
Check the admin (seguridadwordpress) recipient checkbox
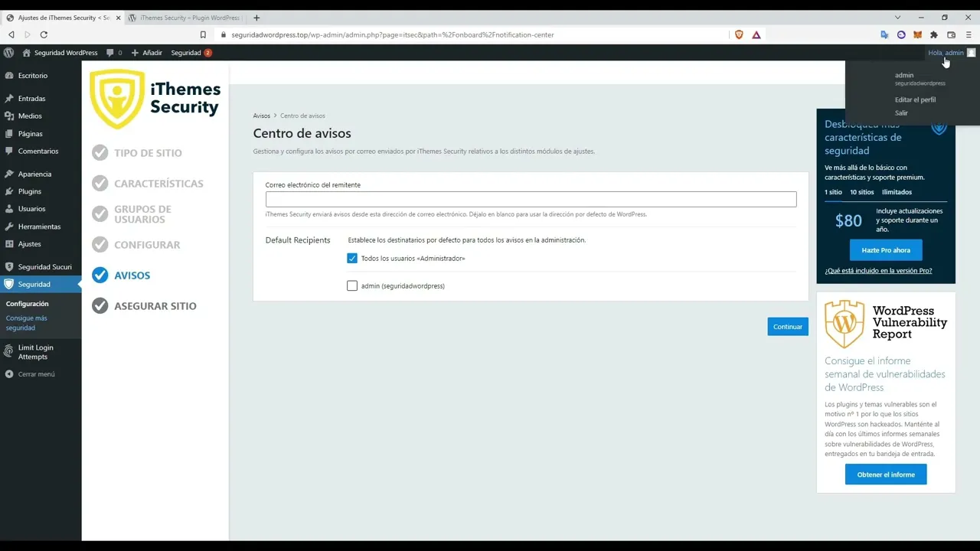pyautogui.click(x=352, y=286)
